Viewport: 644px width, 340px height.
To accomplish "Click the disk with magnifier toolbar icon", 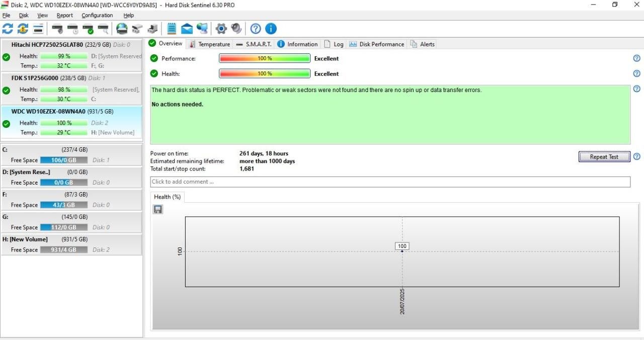I will (x=103, y=29).
